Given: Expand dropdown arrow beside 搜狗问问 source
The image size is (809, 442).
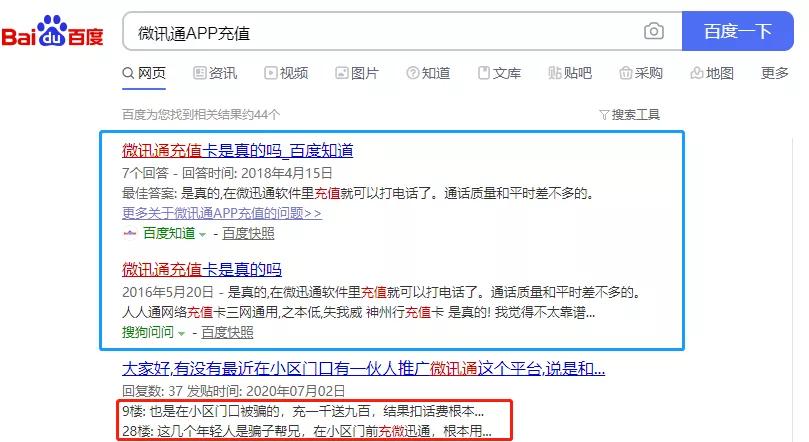Looking at the screenshot, I should (x=181, y=334).
